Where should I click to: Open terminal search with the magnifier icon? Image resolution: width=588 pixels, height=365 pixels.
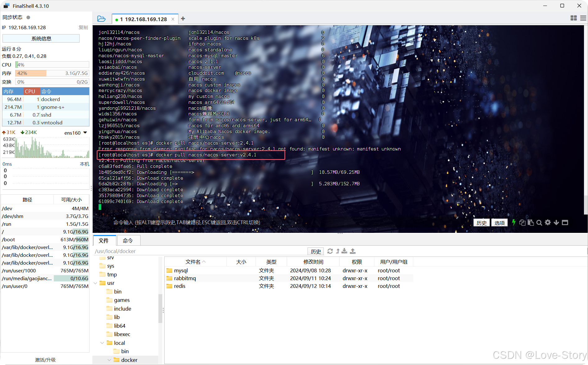539,222
